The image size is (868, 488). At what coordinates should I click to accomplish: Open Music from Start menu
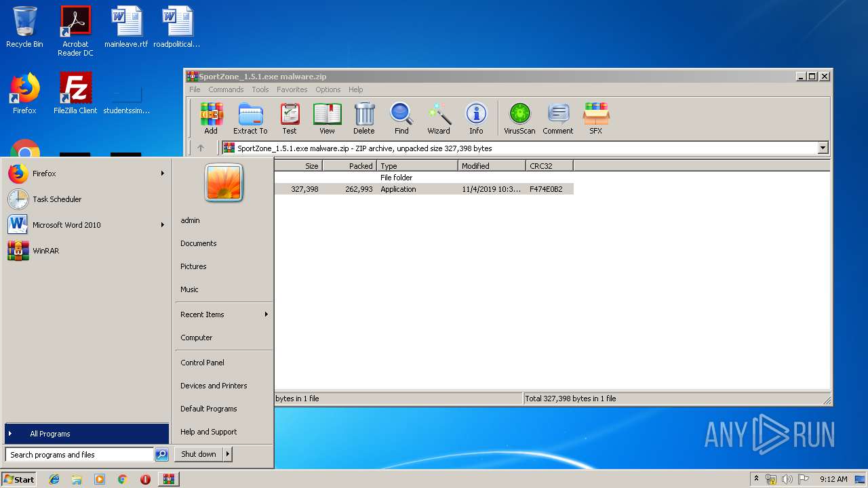point(189,289)
